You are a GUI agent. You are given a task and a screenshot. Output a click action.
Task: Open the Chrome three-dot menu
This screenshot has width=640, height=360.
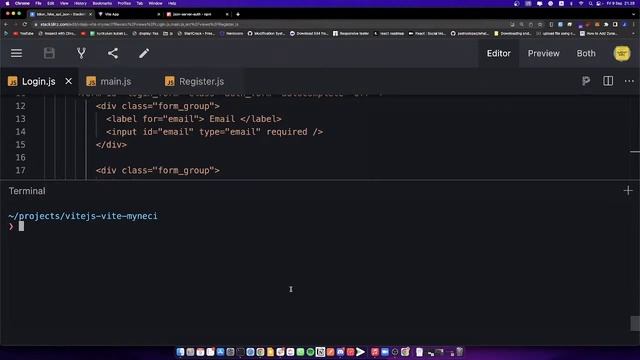click(x=634, y=24)
